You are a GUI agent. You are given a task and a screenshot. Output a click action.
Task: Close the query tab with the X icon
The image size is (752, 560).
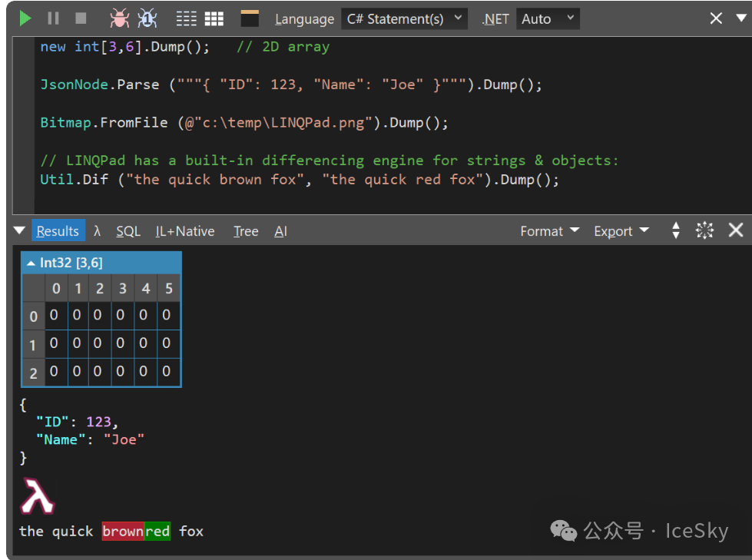tap(716, 18)
